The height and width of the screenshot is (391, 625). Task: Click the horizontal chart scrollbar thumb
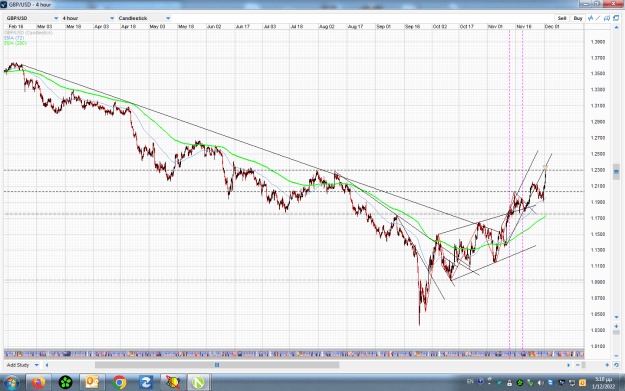pos(217,365)
